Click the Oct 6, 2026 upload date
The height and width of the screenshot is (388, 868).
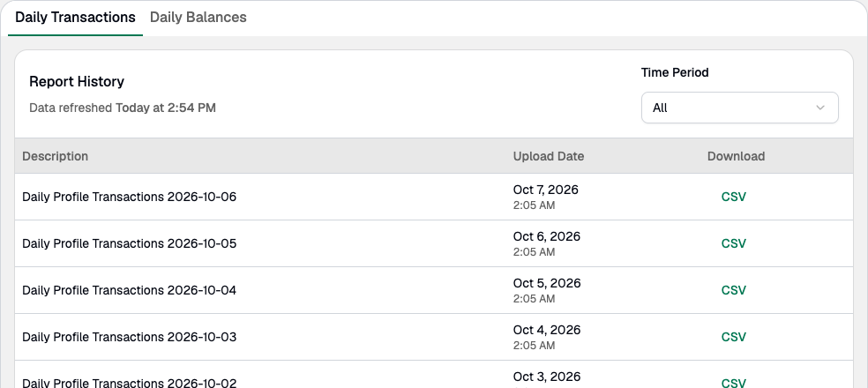point(546,236)
